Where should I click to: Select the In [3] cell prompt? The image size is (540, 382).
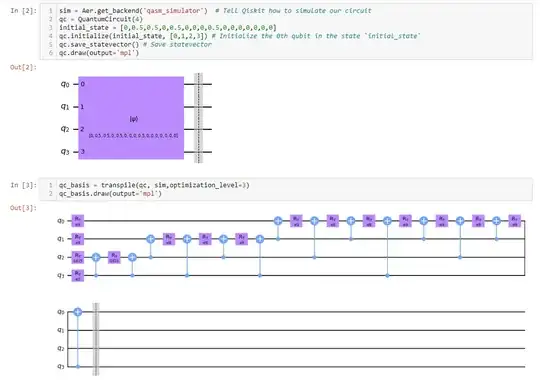click(23, 185)
